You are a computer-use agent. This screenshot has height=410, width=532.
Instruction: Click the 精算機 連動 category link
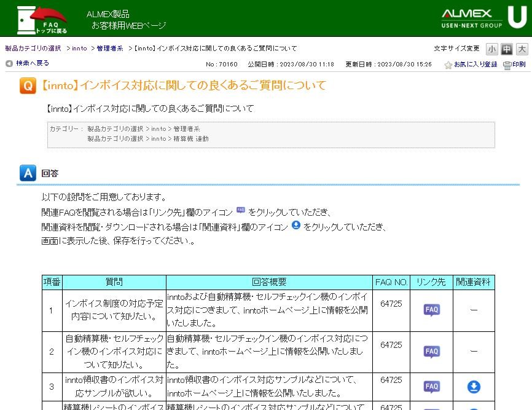[191, 139]
